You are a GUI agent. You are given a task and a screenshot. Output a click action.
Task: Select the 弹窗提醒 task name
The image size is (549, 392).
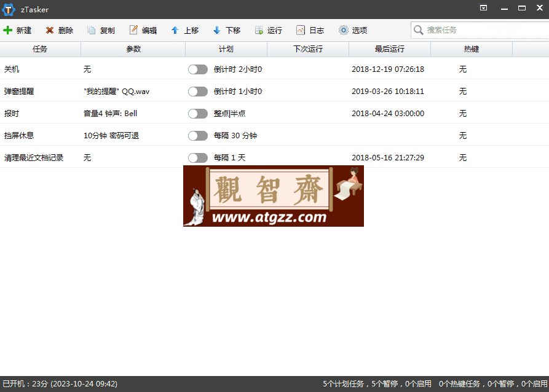point(19,92)
